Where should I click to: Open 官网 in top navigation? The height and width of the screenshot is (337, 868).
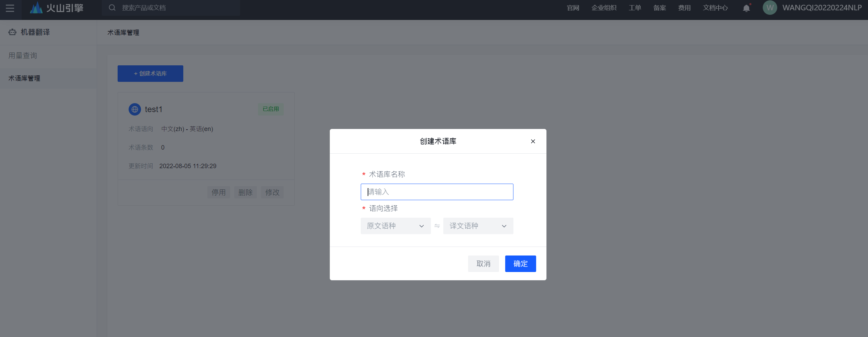(573, 8)
